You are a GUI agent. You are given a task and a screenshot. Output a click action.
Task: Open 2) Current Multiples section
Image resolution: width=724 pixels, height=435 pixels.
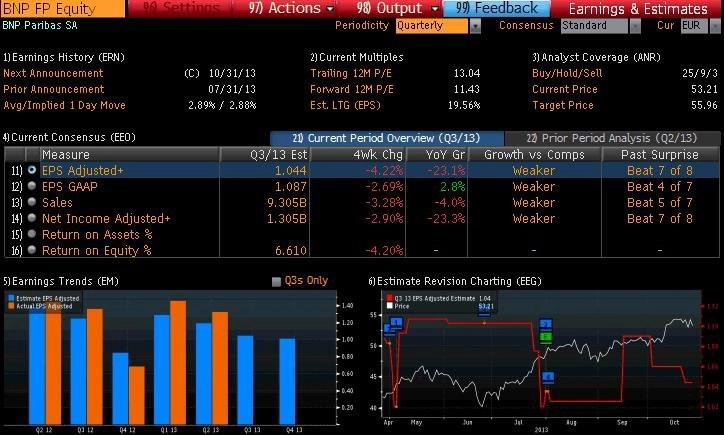(356, 57)
